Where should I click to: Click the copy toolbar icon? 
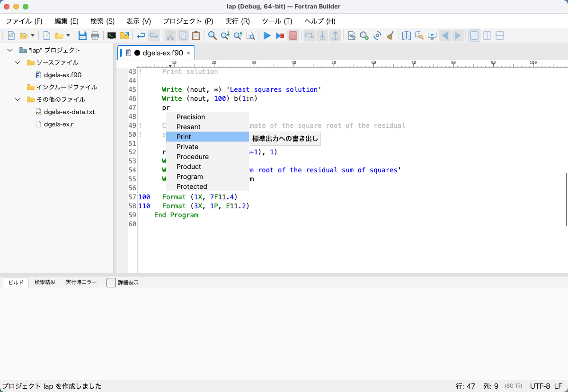click(x=183, y=36)
